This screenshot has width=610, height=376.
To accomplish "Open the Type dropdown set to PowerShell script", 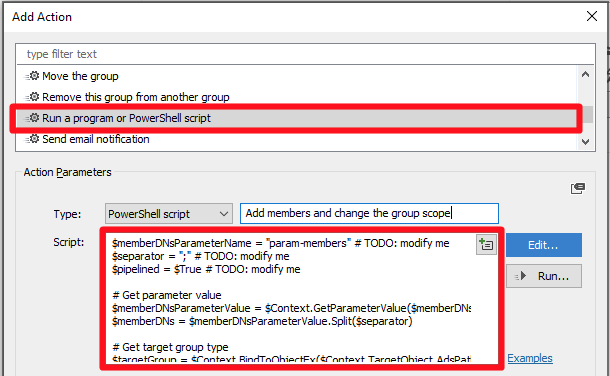I will pyautogui.click(x=169, y=213).
